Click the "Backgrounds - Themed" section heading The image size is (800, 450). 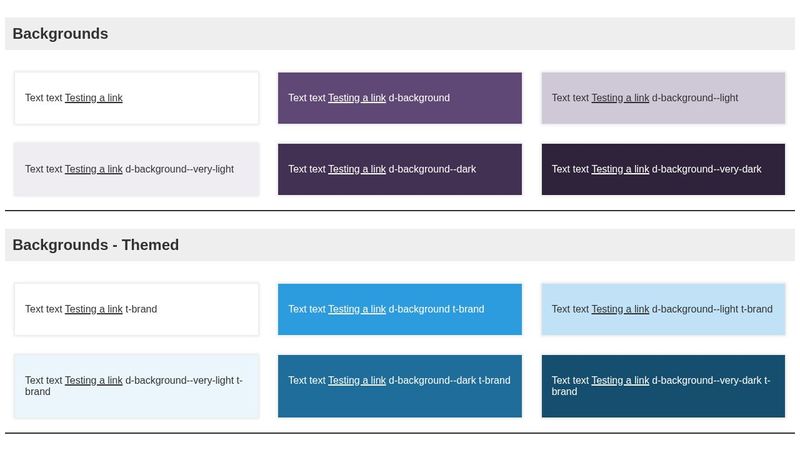96,245
